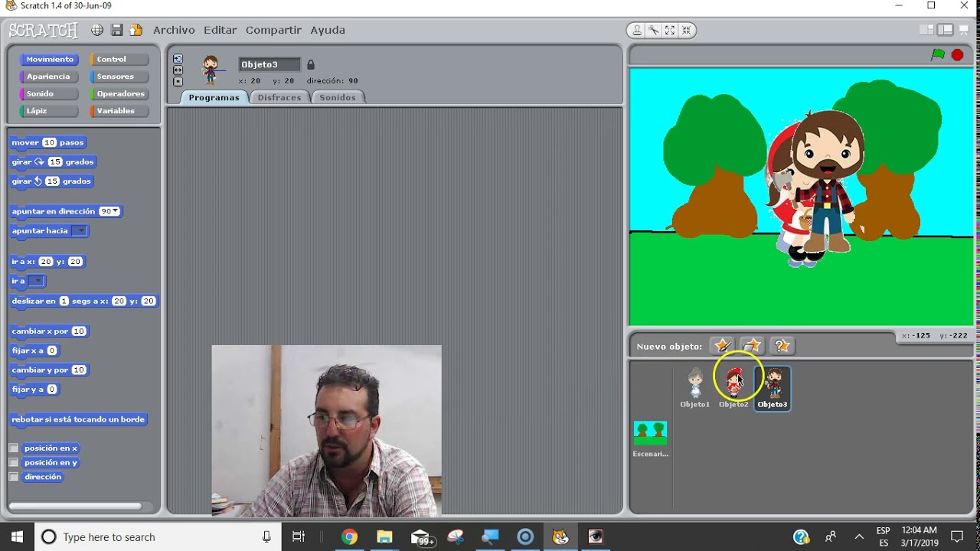Choose new sprite from file
Image resolution: width=980 pixels, height=551 pixels.
(752, 346)
